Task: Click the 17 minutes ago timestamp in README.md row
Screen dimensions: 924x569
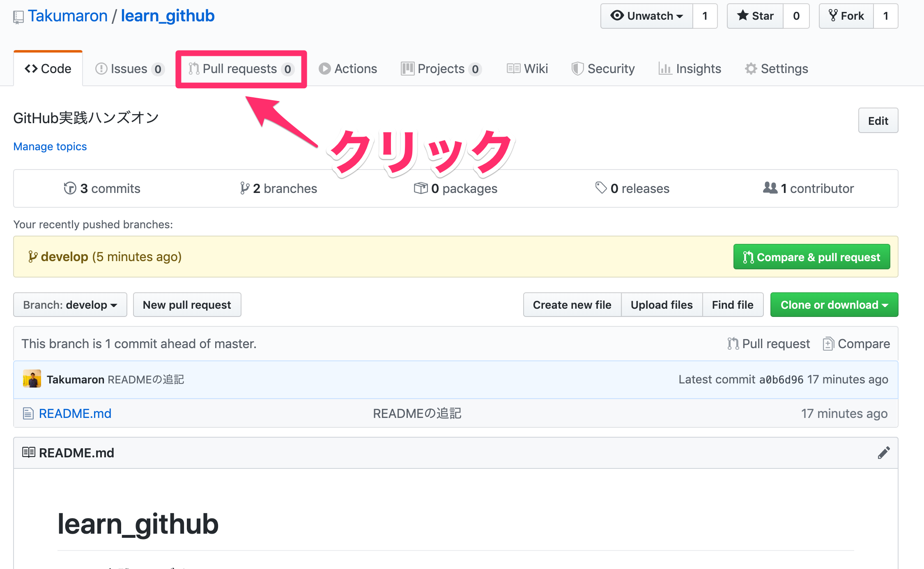Action: coord(844,413)
